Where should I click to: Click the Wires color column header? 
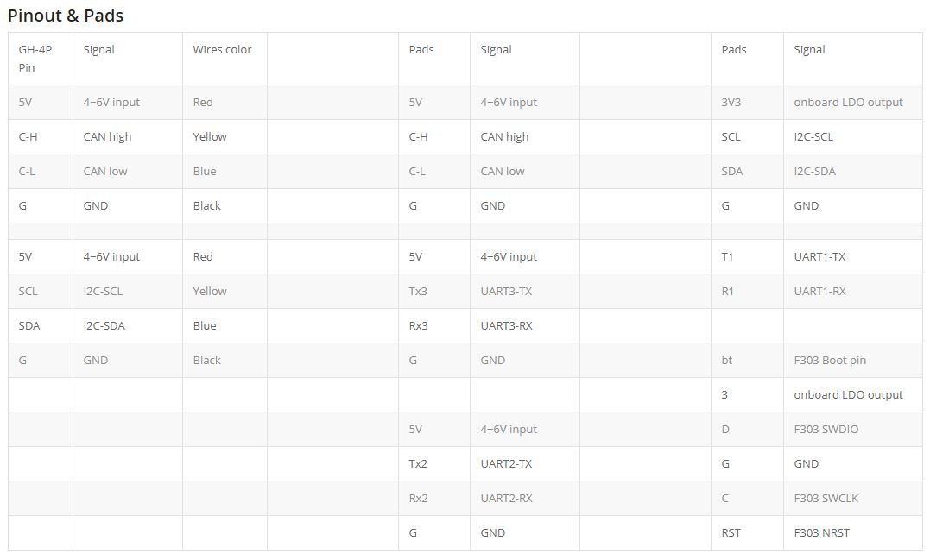[x=225, y=59]
